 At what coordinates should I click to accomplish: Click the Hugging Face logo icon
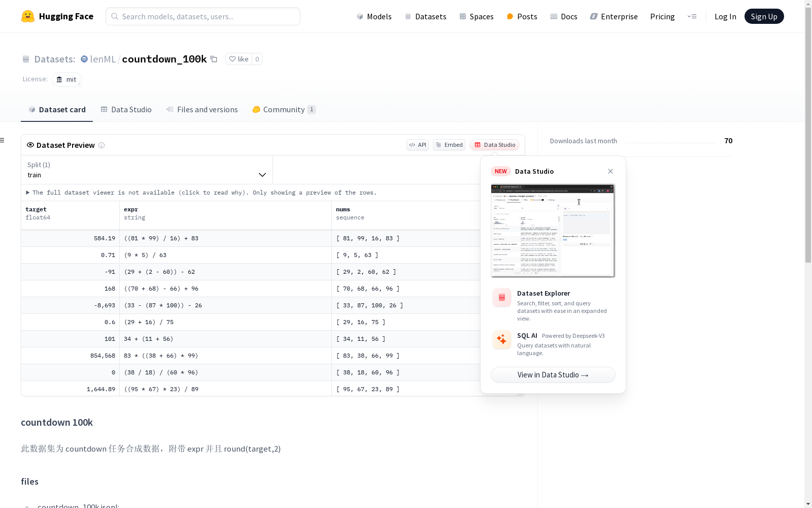(x=28, y=16)
